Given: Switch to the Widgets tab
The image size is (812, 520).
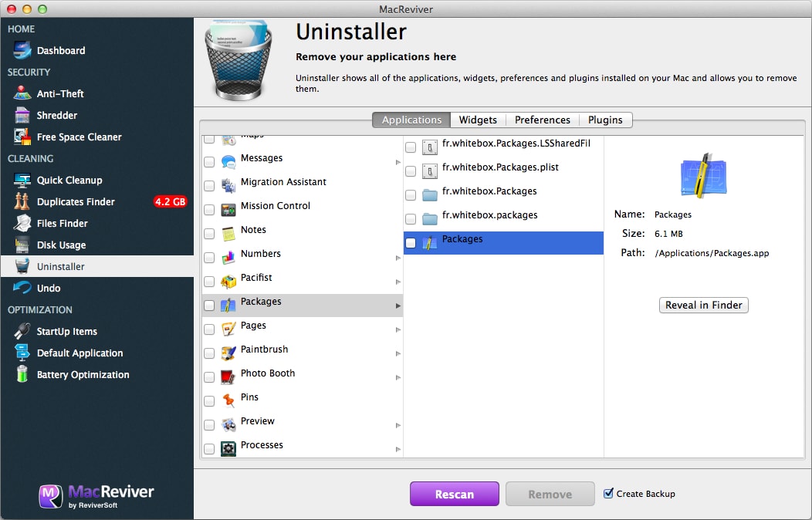Looking at the screenshot, I should pos(478,120).
